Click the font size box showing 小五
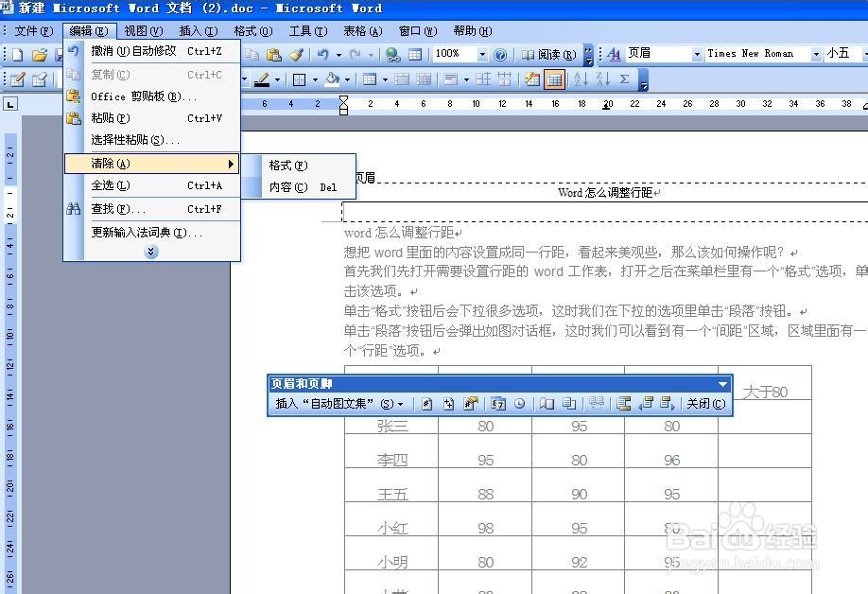This screenshot has width=868, height=594. pyautogui.click(x=838, y=54)
